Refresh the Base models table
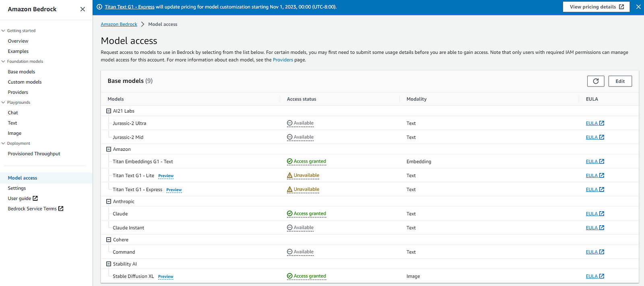 pyautogui.click(x=596, y=81)
